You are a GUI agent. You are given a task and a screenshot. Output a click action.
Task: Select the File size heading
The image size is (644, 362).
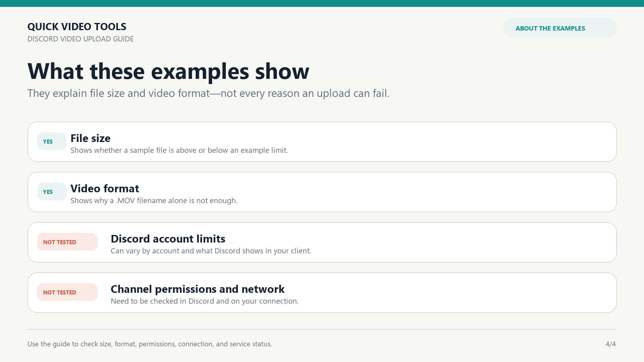(91, 138)
